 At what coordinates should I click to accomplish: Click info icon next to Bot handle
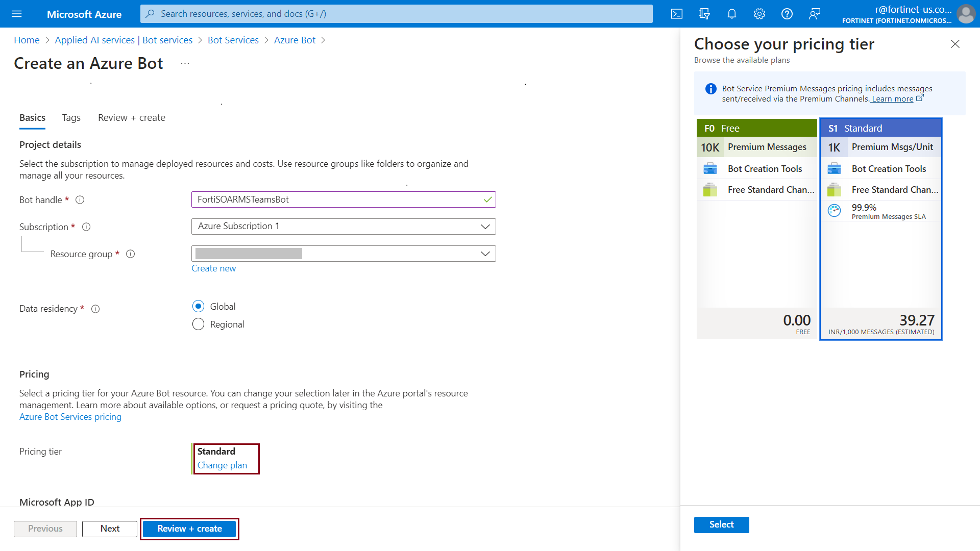80,200
